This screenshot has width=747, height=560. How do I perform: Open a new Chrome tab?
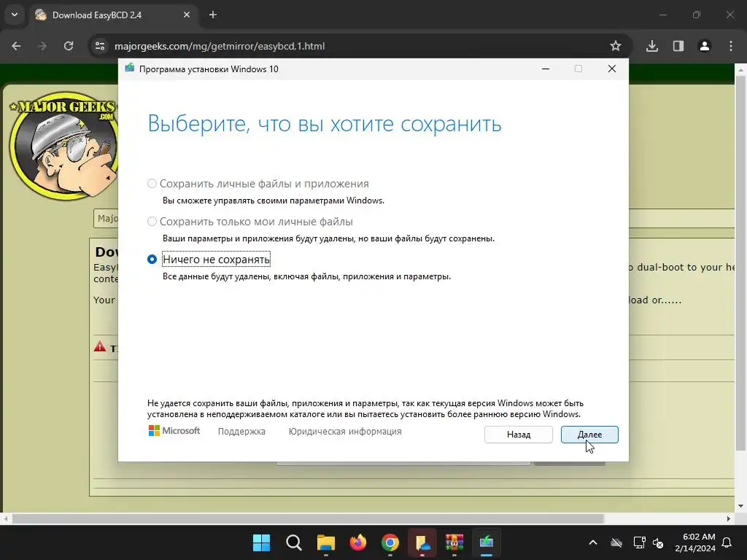click(x=213, y=15)
